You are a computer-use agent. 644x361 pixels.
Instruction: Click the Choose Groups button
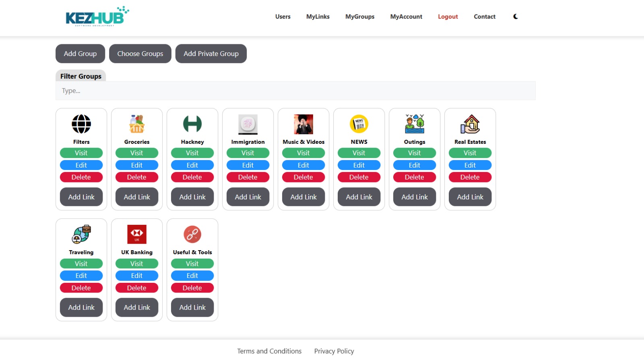(140, 54)
